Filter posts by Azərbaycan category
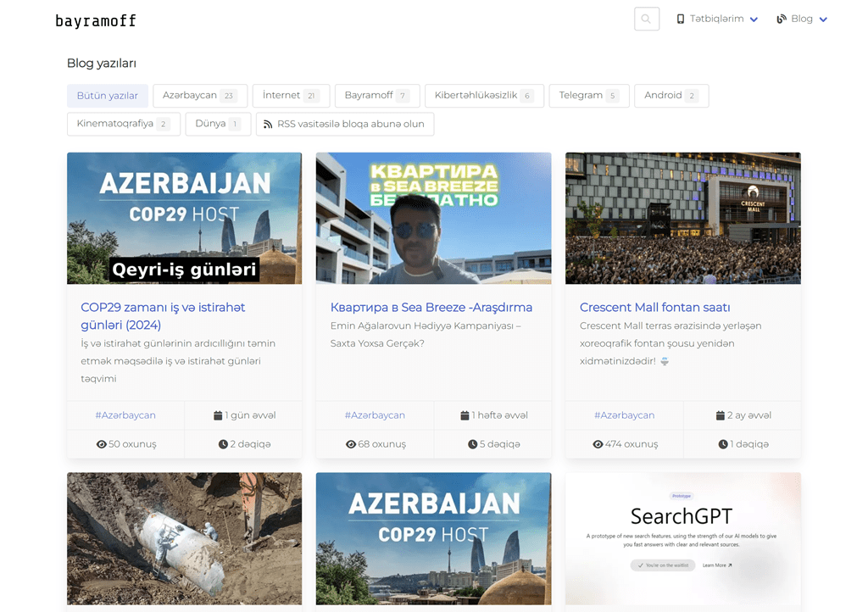 click(200, 96)
